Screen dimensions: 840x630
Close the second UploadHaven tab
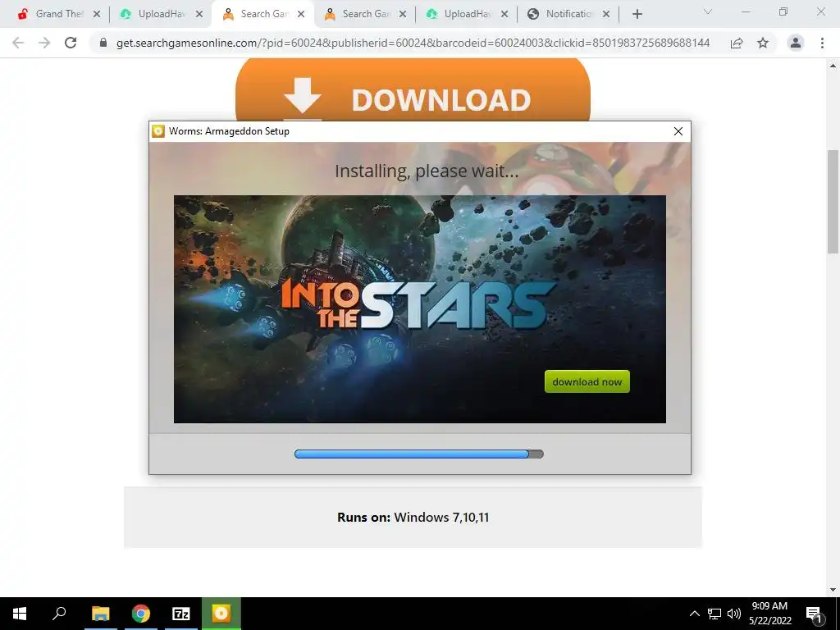(x=504, y=15)
